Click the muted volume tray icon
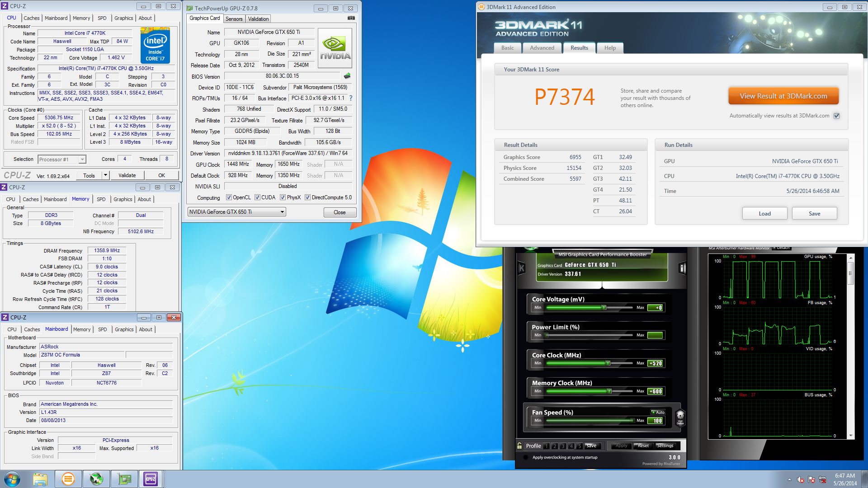The image size is (868, 488). [x=801, y=479]
